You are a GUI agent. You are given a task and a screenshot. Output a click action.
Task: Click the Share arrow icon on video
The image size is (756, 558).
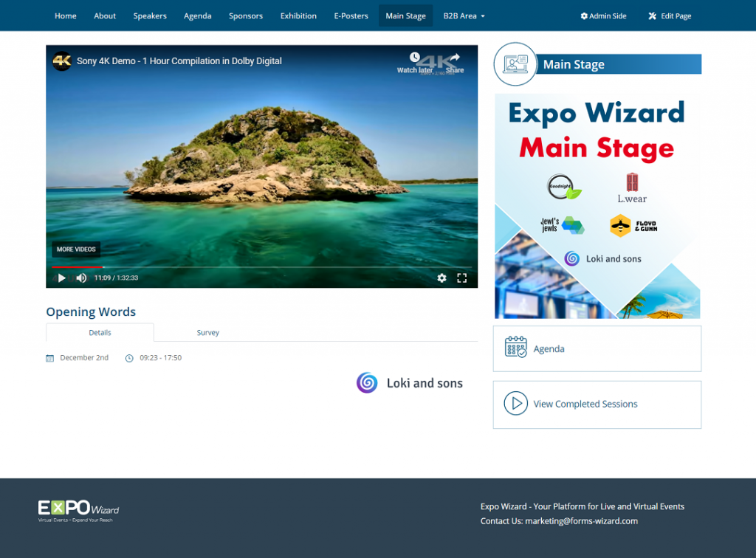[x=455, y=58]
